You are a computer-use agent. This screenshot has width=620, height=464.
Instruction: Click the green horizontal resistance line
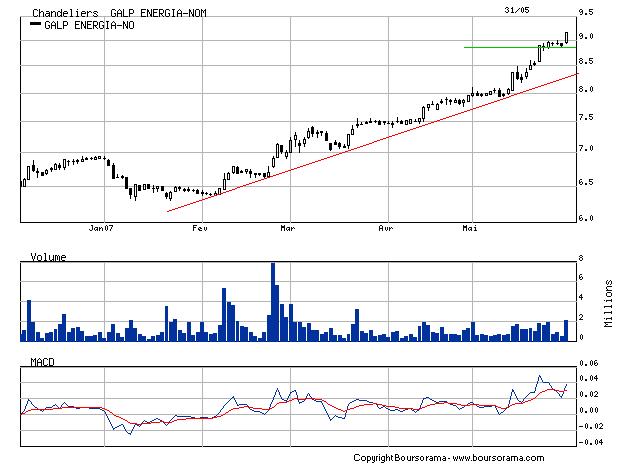click(x=520, y=47)
